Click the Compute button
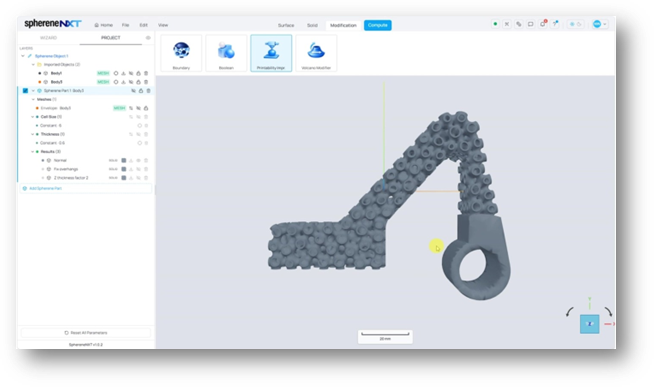 (x=377, y=25)
